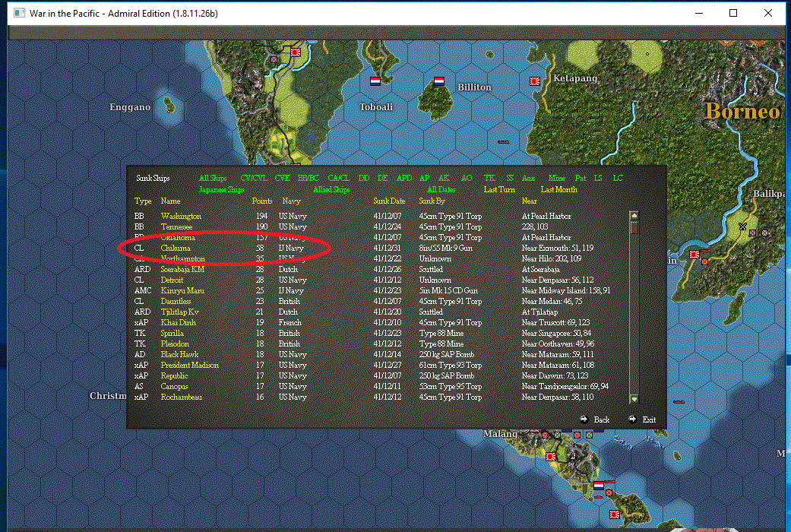Open the Spirilla ship entry

tap(172, 333)
